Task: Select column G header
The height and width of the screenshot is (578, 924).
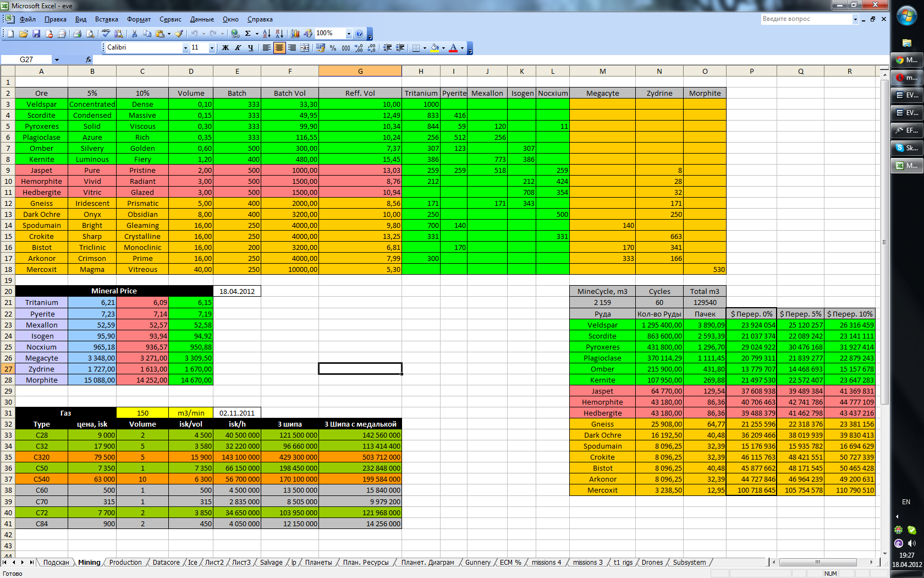Action: tap(360, 71)
